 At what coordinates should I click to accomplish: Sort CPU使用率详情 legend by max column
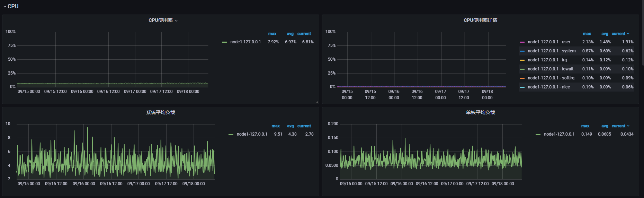[x=587, y=34]
